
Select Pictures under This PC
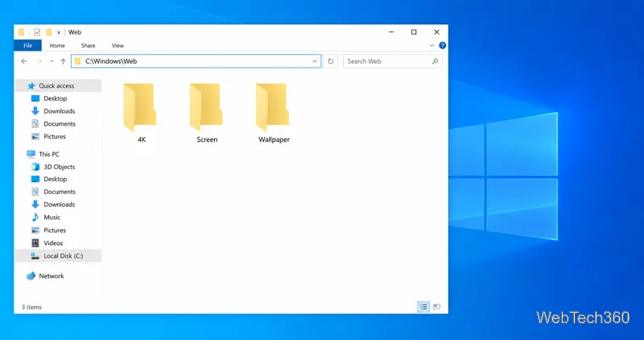(55, 230)
